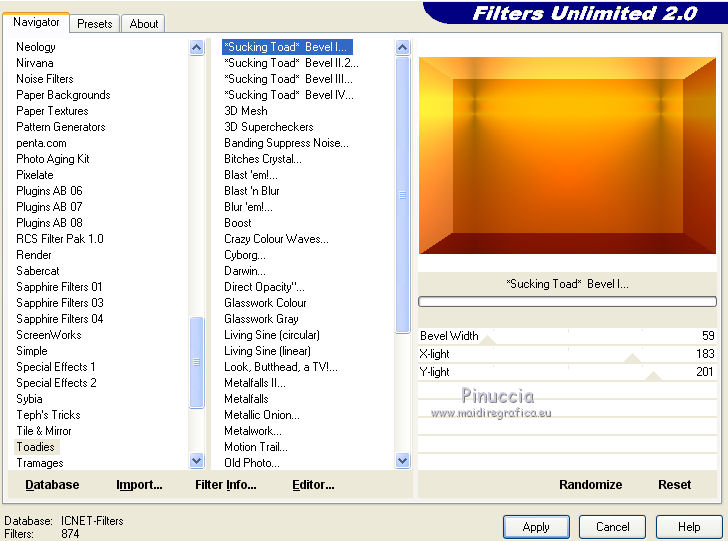The image size is (728, 541).
Task: Select the Blast 'n Blur filter
Action: (252, 191)
